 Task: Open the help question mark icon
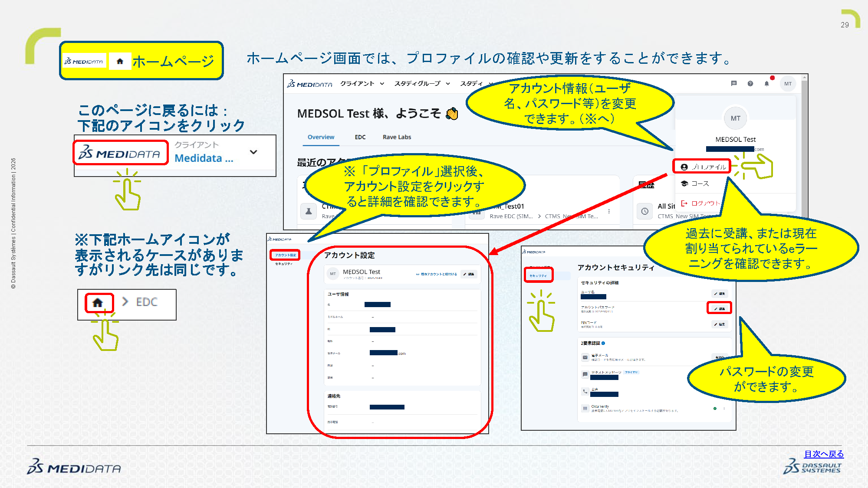pyautogui.click(x=750, y=83)
